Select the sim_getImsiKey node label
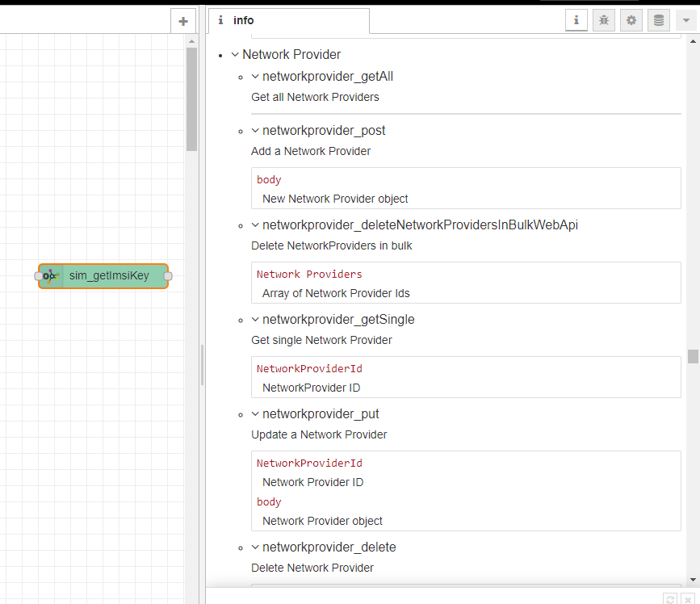700x604 pixels. coord(109,276)
